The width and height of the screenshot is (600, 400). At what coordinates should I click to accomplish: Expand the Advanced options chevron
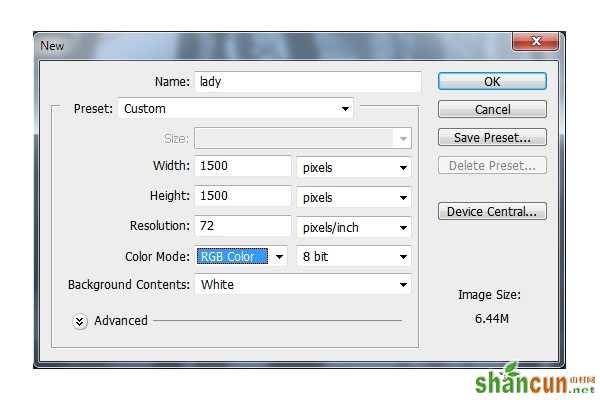pyautogui.click(x=80, y=321)
